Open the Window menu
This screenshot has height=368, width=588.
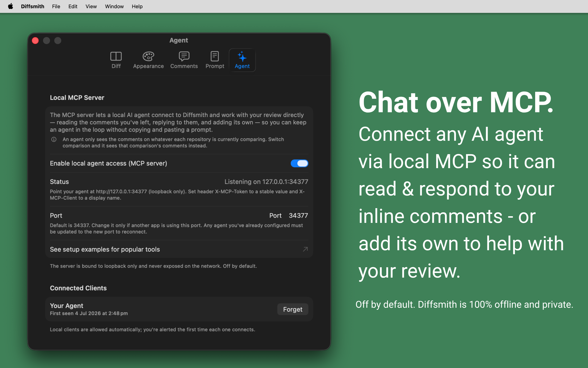coord(114,6)
